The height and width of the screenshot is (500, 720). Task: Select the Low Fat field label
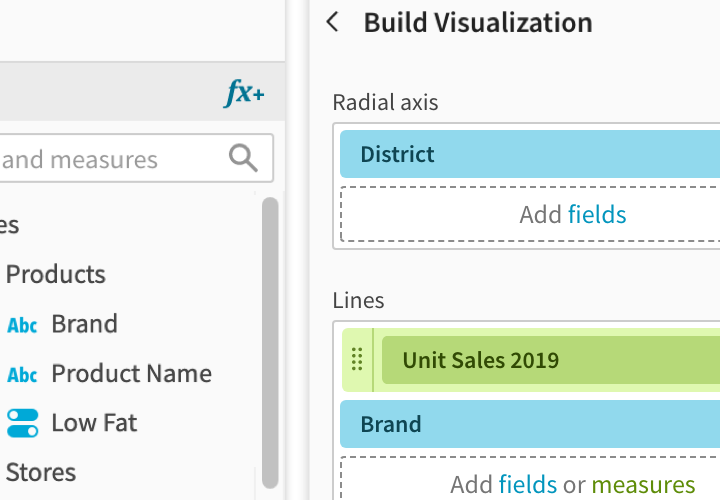94,423
